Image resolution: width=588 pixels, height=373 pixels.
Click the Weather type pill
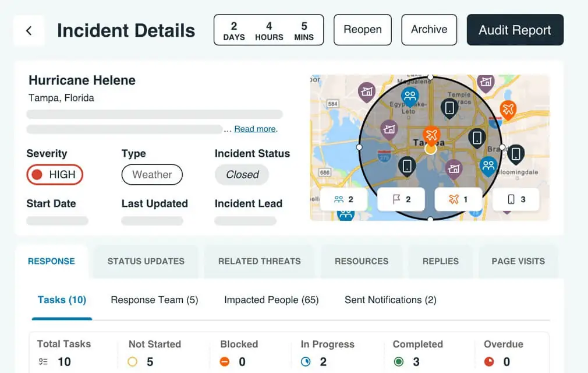(152, 174)
